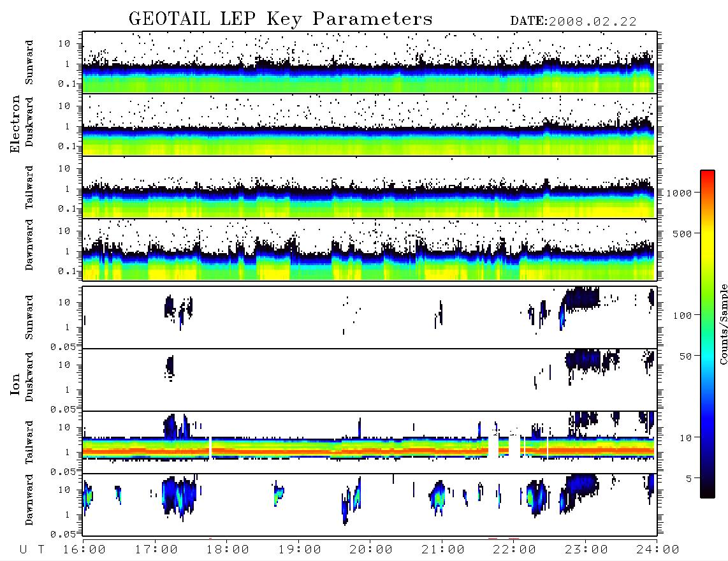
Task: Select the Ion "Tailward" axis label
Action: pyautogui.click(x=29, y=442)
